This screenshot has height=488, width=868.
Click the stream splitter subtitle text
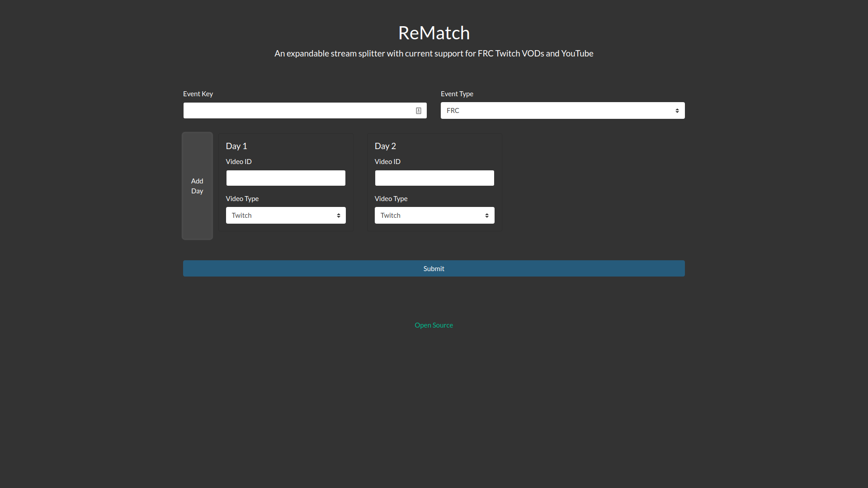[434, 53]
